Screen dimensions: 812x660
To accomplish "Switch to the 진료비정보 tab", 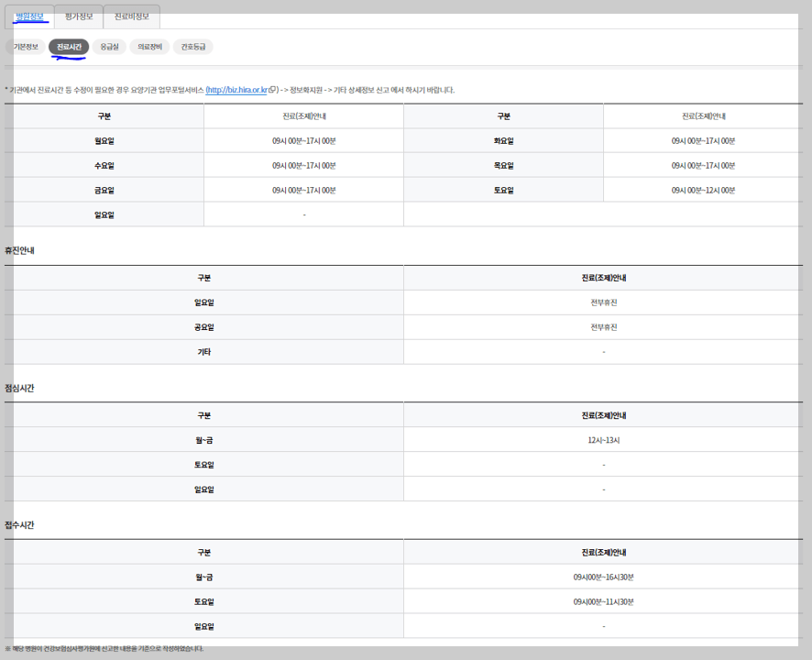I will click(x=132, y=16).
